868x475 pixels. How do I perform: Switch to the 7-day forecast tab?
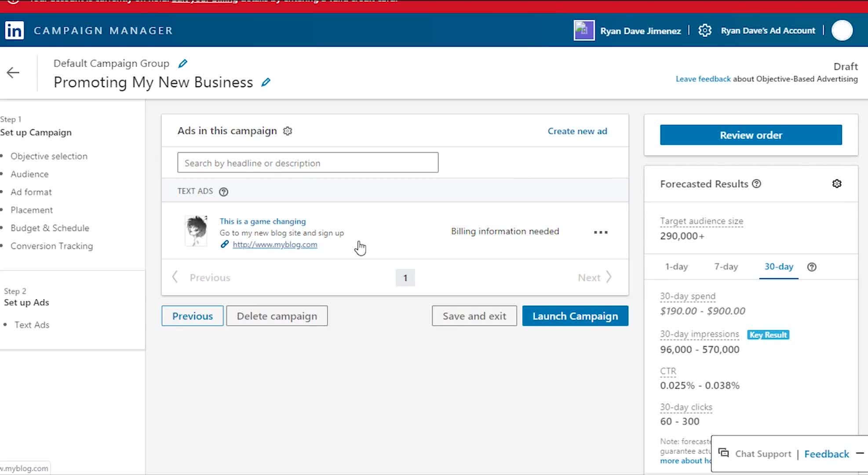[x=726, y=267]
